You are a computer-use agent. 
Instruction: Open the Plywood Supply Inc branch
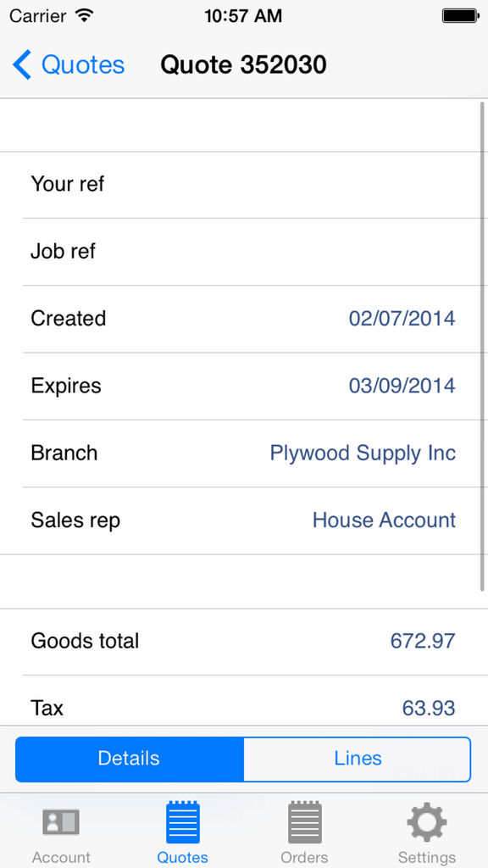pyautogui.click(x=363, y=453)
